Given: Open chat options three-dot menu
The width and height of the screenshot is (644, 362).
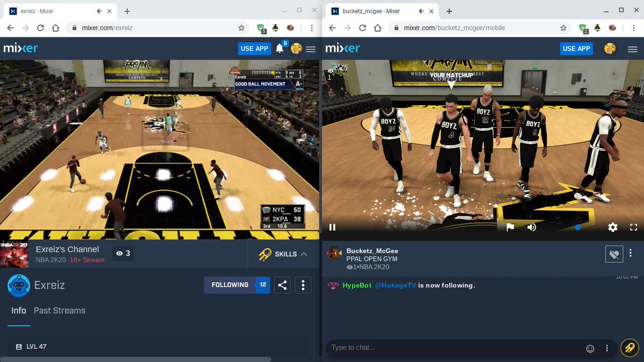Looking at the screenshot, I should click(x=607, y=349).
